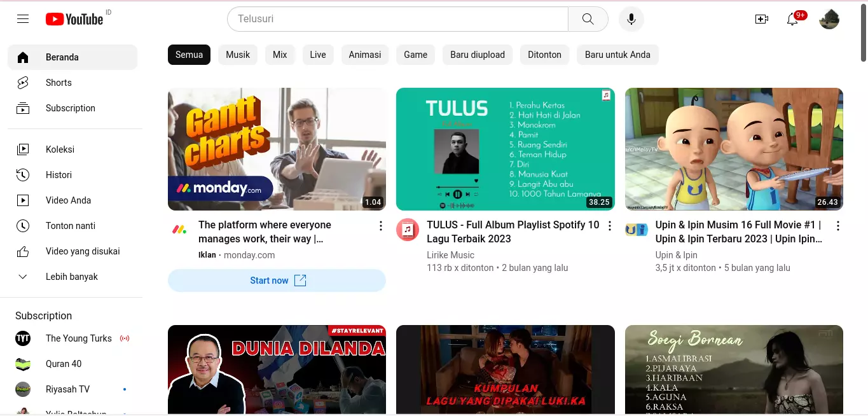
Task: Open The Young Turks subscription
Action: (72, 338)
